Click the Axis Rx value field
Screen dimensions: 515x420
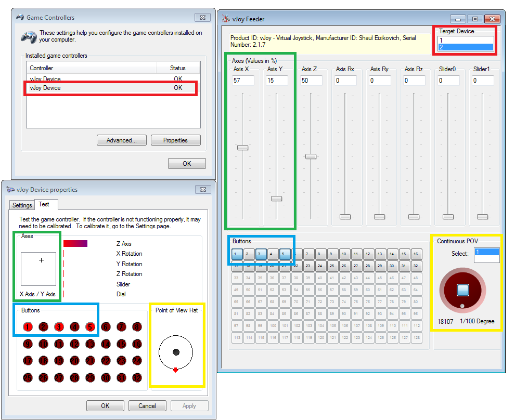(346, 81)
